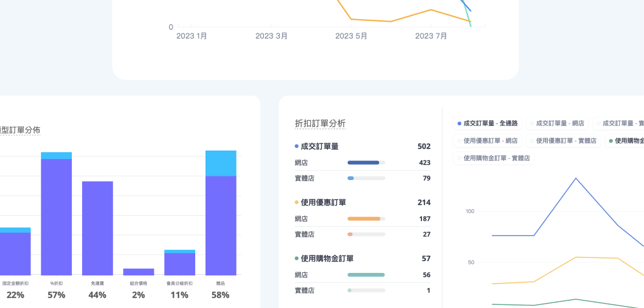Click the 折扣訂單分析 panel title

point(320,123)
